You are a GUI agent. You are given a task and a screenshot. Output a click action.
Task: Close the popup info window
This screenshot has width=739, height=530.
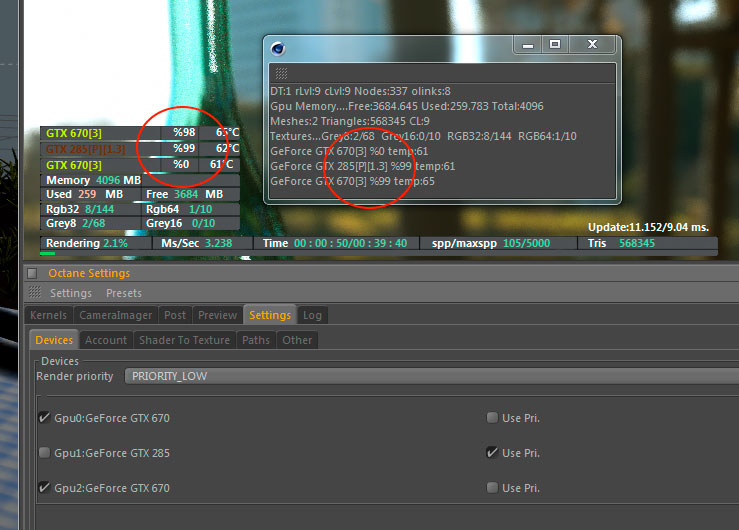(592, 45)
